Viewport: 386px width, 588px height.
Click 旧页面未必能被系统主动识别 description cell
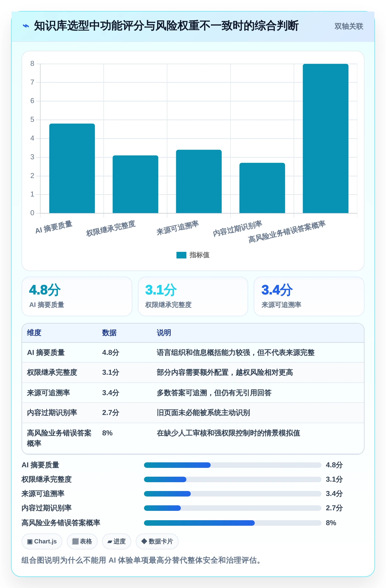(x=203, y=413)
